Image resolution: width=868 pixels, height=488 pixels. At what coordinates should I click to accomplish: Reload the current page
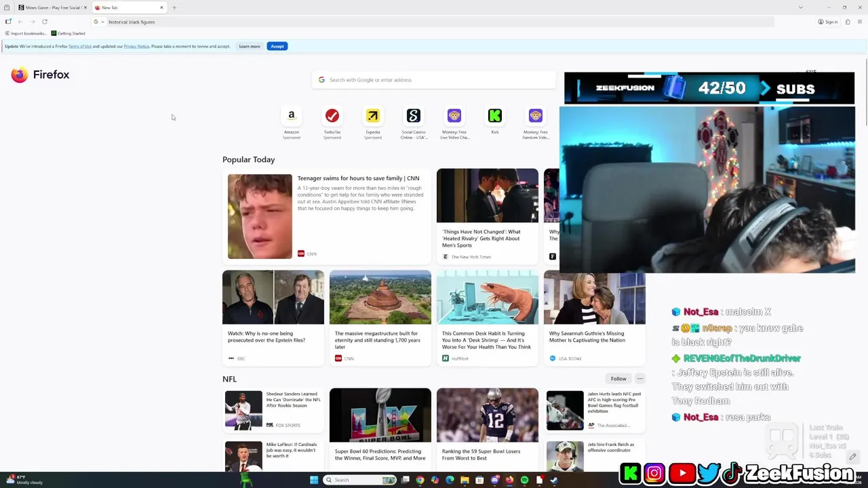click(45, 22)
